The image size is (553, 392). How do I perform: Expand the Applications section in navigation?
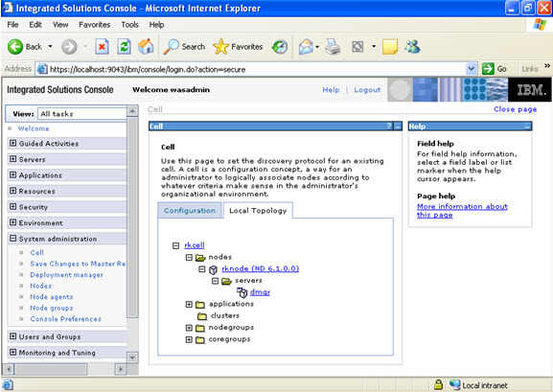point(13,174)
